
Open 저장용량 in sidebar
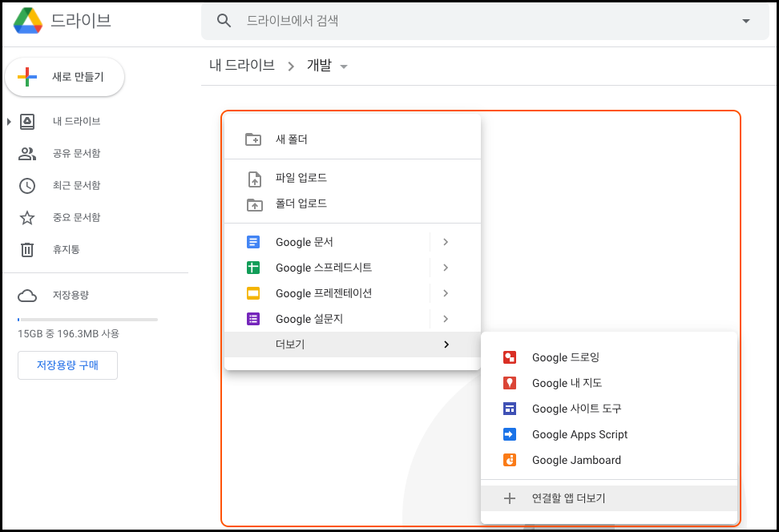tap(71, 295)
